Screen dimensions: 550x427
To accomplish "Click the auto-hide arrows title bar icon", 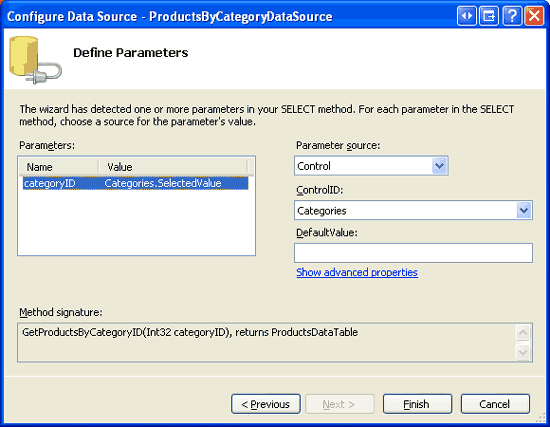I will (x=467, y=16).
